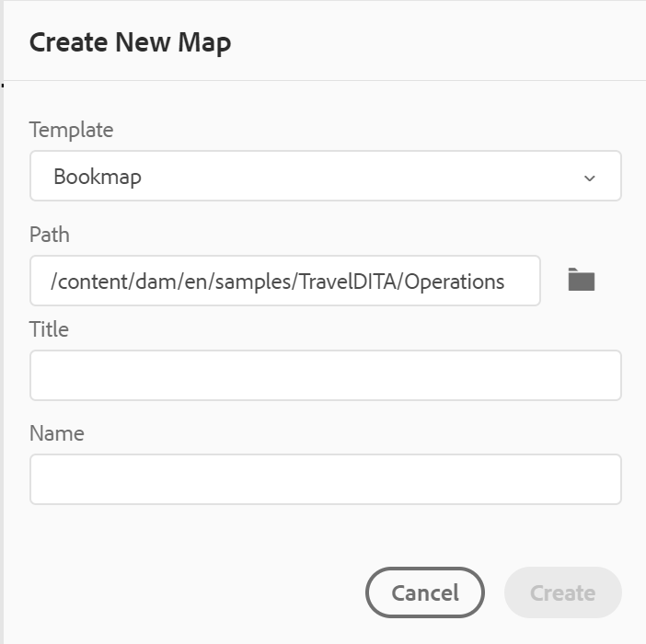Click into the empty Title text box

tap(326, 375)
